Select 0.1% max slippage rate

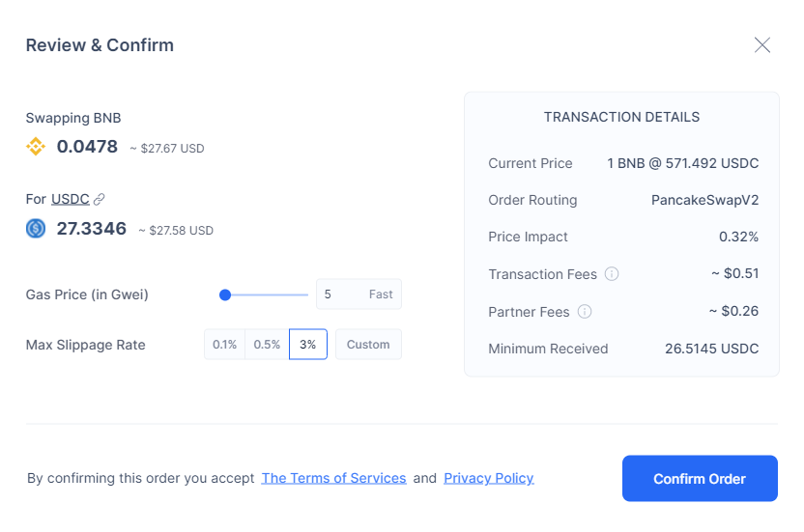pos(225,345)
